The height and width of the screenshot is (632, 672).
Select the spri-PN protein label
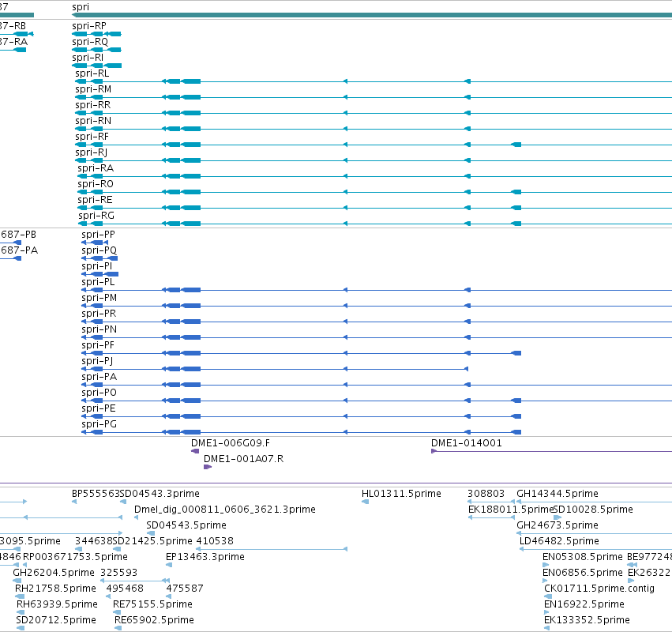(x=99, y=329)
